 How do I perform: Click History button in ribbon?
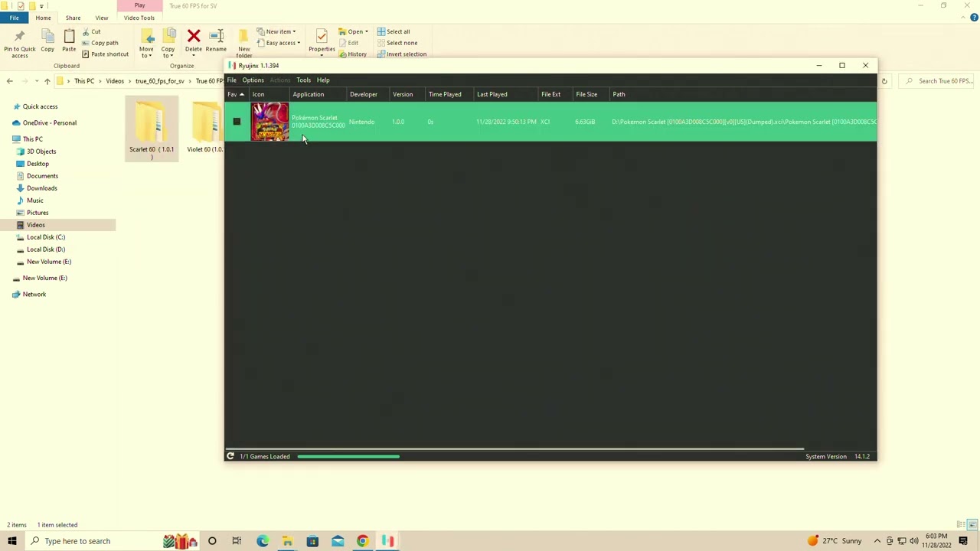[x=353, y=54]
